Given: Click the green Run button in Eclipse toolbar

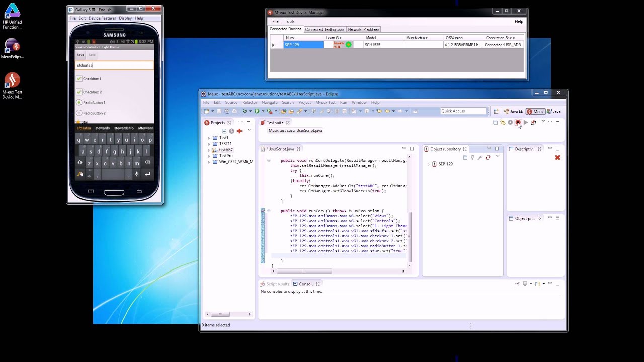Looking at the screenshot, I should point(257,111).
